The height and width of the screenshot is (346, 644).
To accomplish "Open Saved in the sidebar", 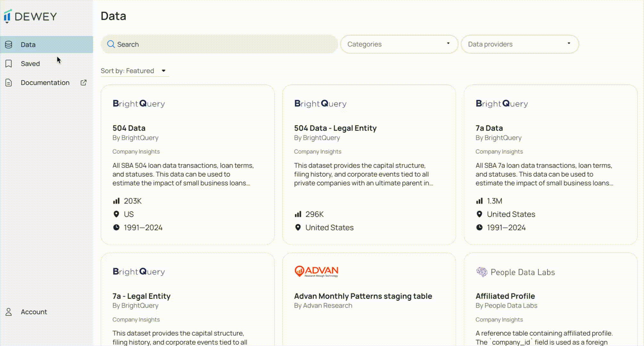I will 46,63.
